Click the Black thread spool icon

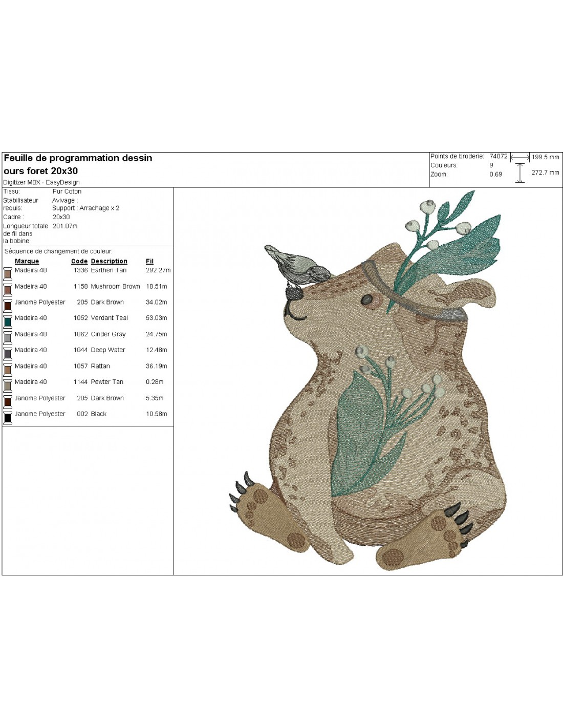point(8,417)
